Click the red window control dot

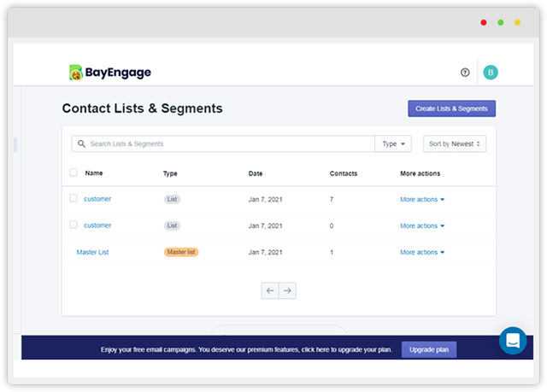484,23
